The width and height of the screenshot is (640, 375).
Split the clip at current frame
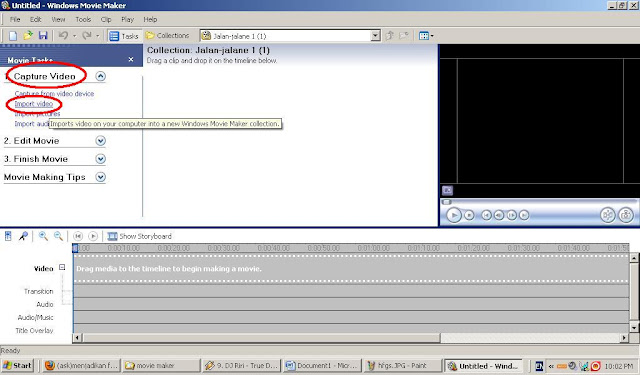pyautogui.click(x=607, y=215)
